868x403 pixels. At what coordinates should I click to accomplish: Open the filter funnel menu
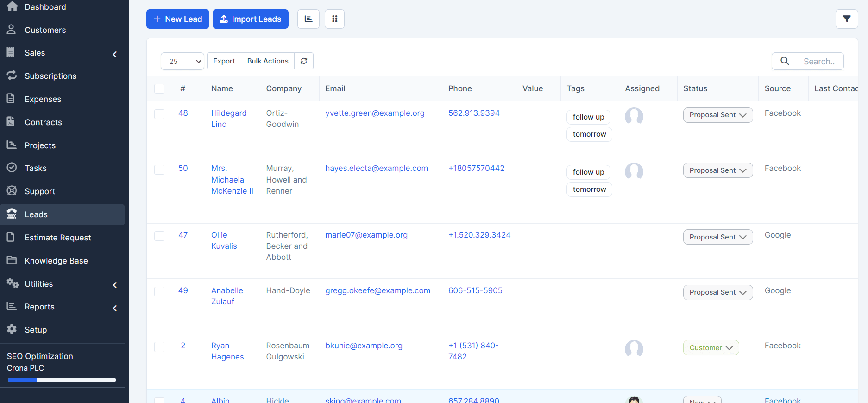(847, 19)
